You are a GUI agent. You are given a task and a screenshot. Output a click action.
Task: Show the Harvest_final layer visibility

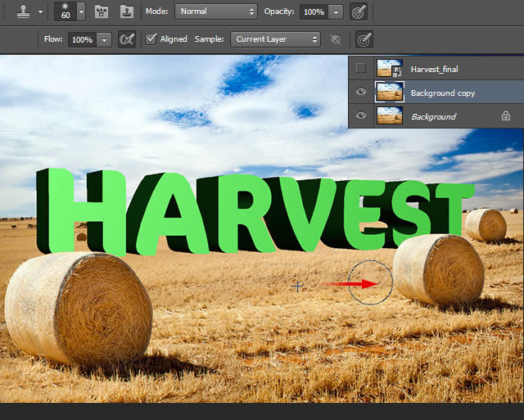[360, 68]
